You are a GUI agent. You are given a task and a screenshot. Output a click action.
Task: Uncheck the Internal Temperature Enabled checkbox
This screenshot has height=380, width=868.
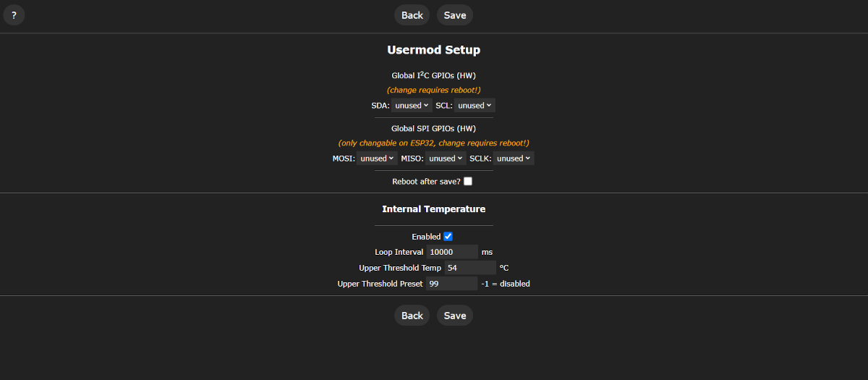(448, 237)
